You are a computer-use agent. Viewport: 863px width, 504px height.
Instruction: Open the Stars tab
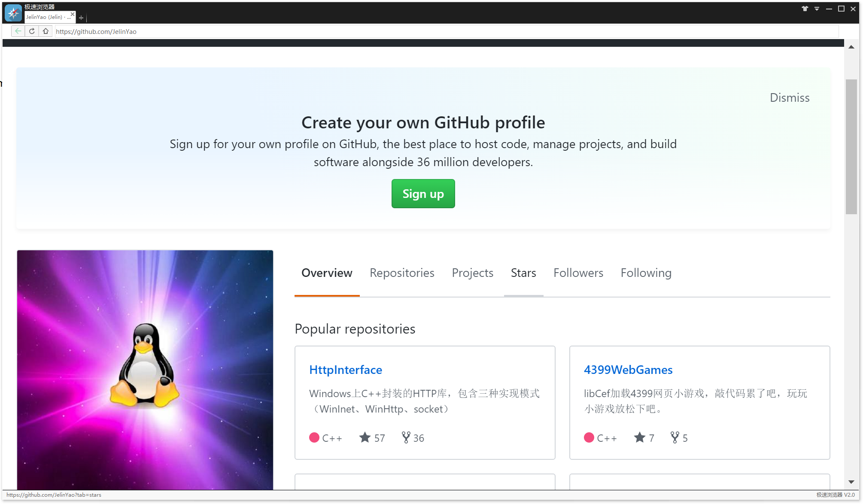(x=523, y=273)
